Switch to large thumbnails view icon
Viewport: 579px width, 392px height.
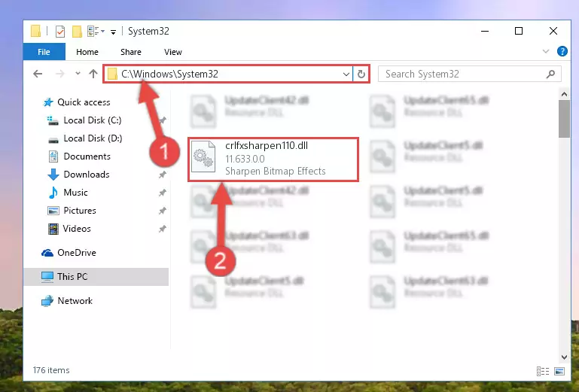(x=559, y=371)
